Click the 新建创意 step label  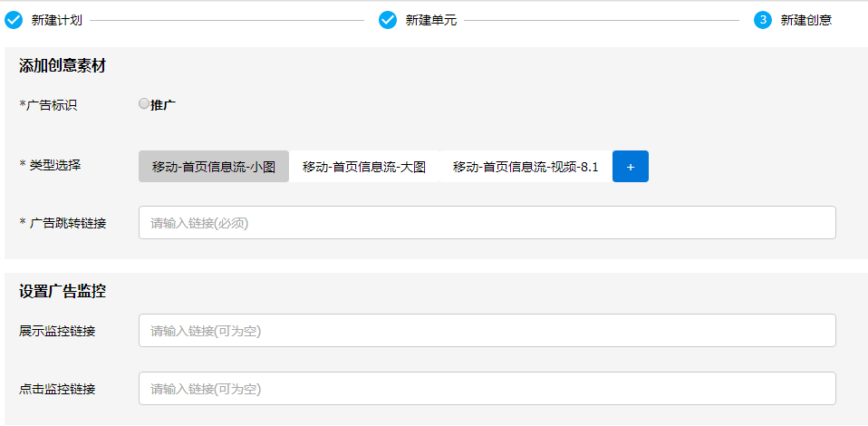[x=806, y=21]
